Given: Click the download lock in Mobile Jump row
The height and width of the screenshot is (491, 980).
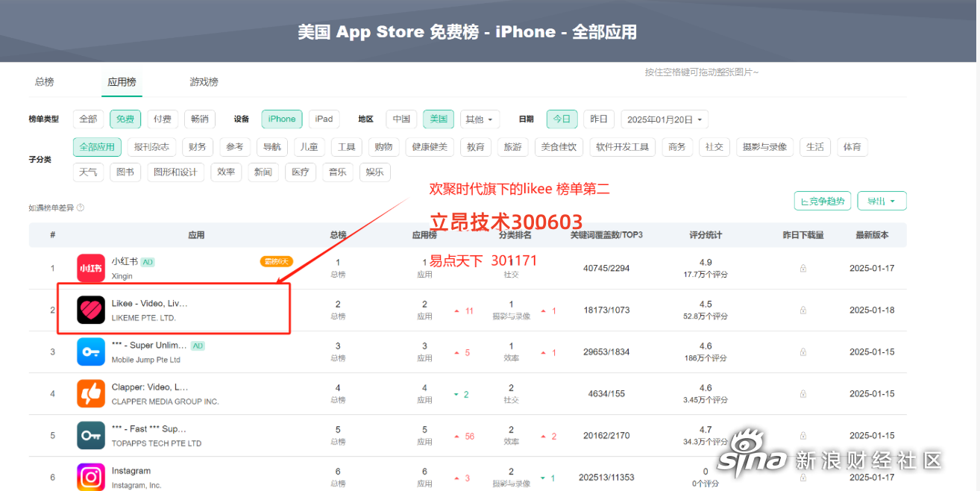Looking at the screenshot, I should click(803, 351).
